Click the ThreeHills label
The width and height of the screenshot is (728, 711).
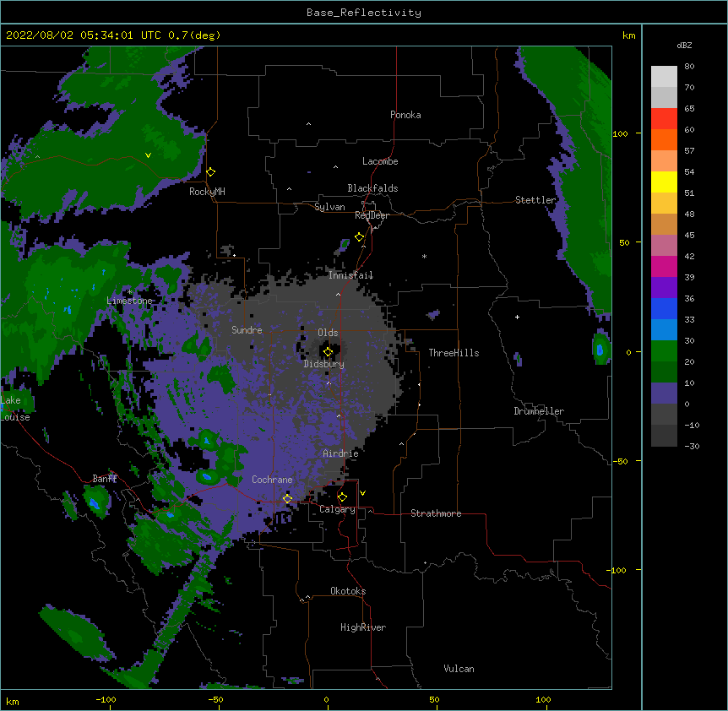point(454,353)
